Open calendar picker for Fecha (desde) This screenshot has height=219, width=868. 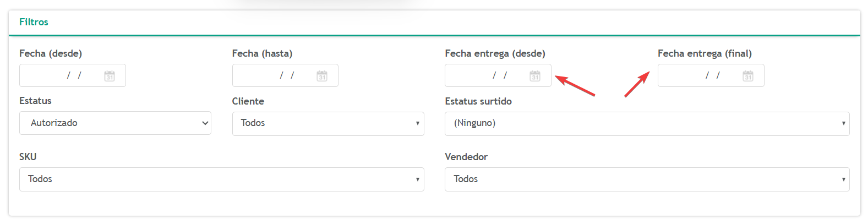[x=110, y=76]
